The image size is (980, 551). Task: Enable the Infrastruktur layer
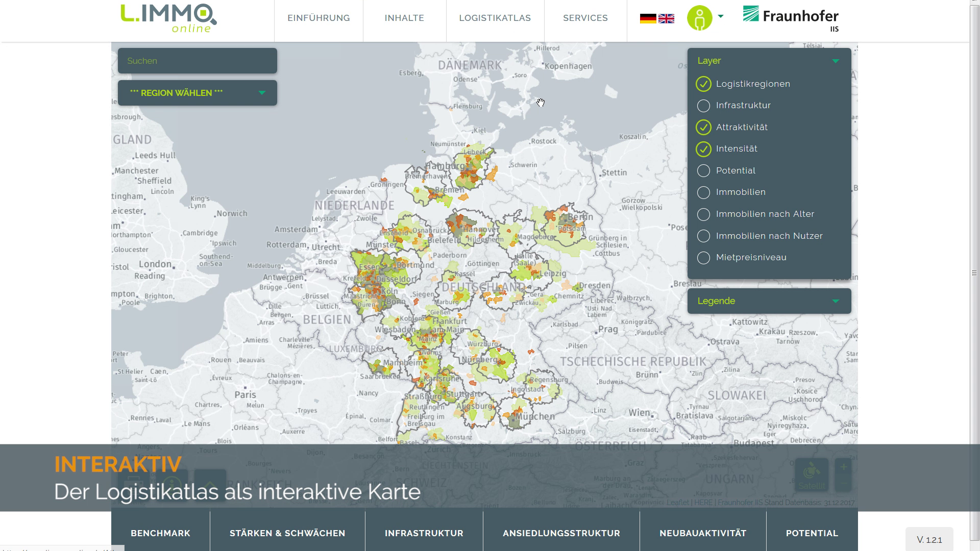[x=703, y=106]
